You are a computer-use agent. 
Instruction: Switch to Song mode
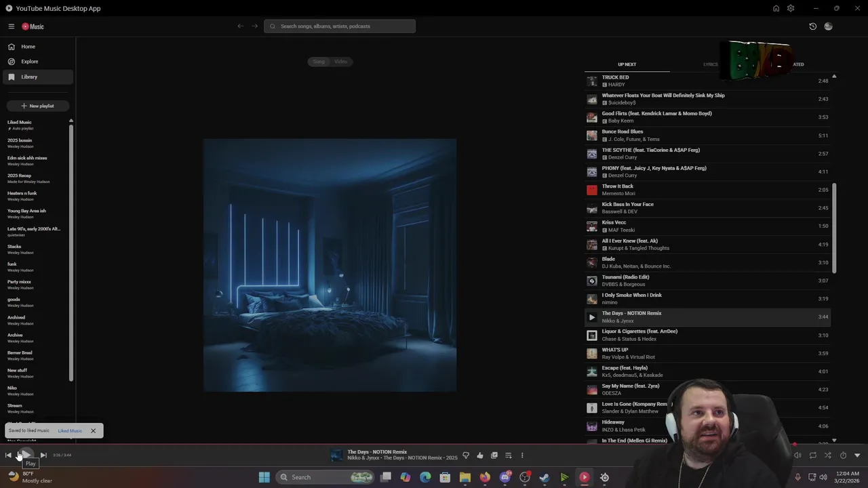point(319,62)
